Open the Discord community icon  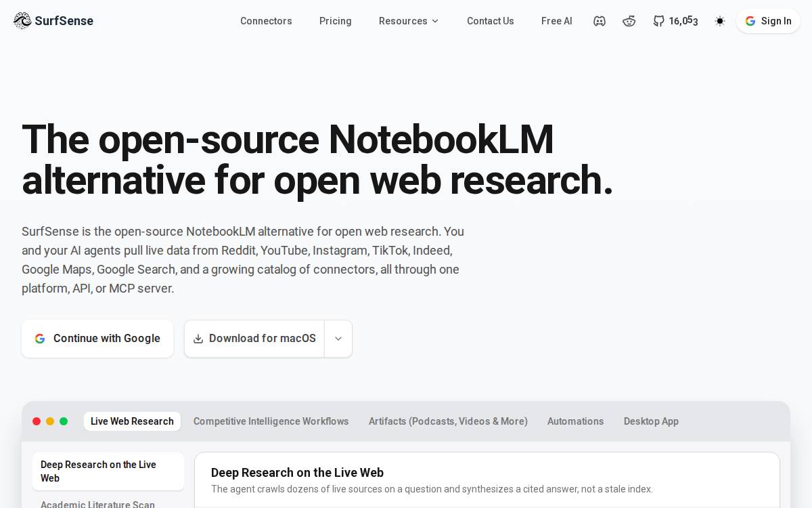600,21
